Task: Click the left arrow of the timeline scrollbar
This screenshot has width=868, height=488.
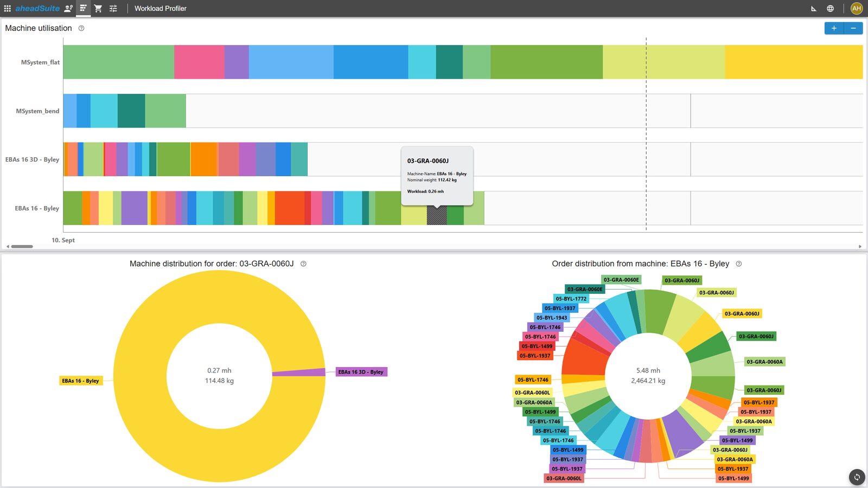Action: 8,247
